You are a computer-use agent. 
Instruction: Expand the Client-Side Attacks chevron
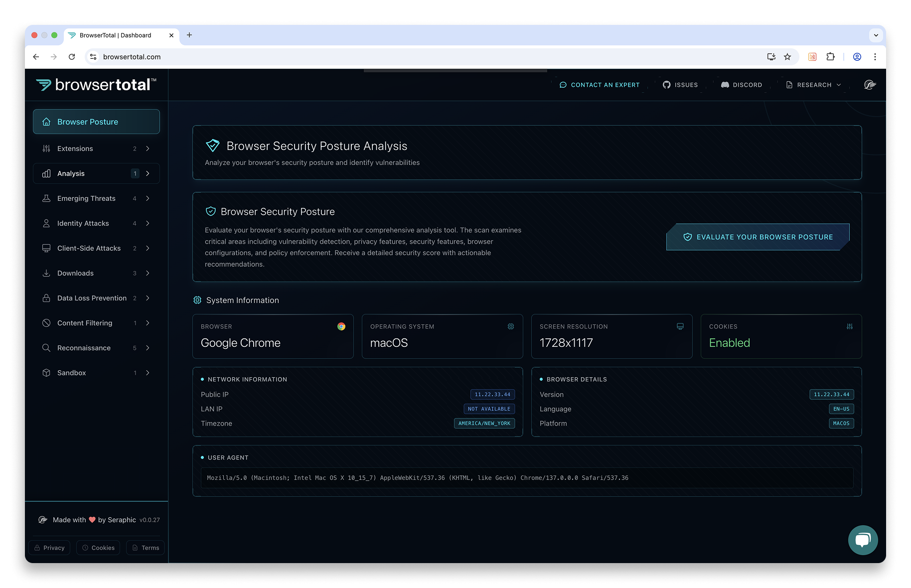point(148,248)
